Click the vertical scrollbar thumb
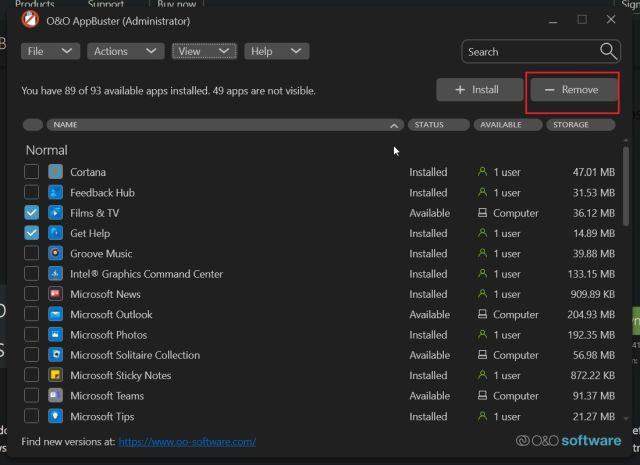Screen dimensions: 640x465 626,186
